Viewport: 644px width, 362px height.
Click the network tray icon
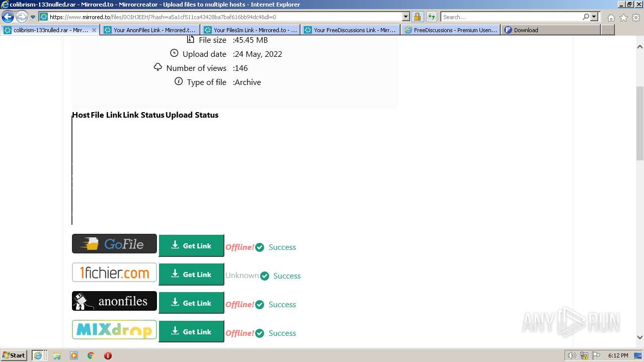(x=584, y=355)
